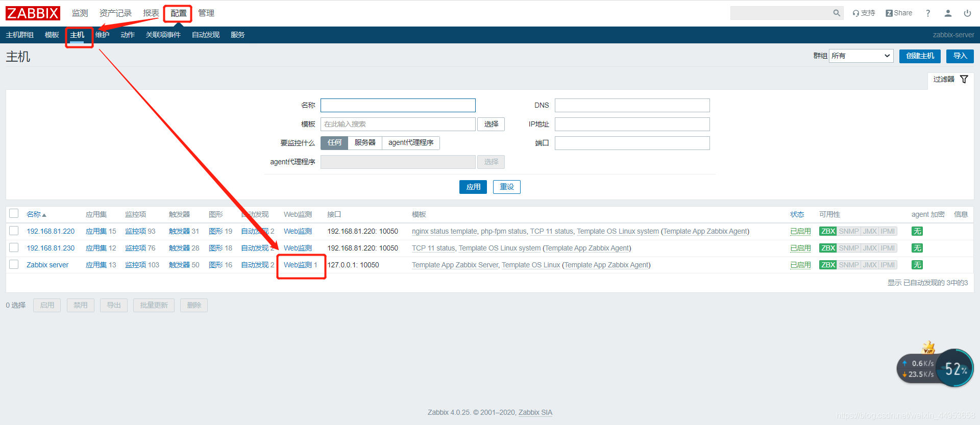
Task: Click ZBX availability badge for 192.168.81.220
Action: coord(828,231)
